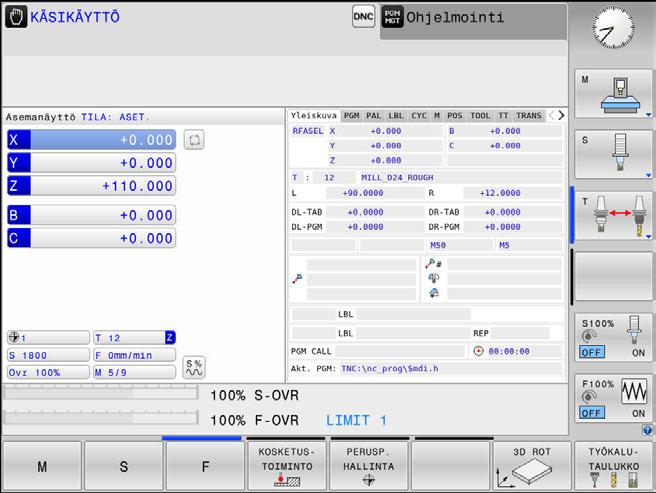The image size is (656, 493).
Task: Click the Ovr 100% field
Action: [48, 372]
